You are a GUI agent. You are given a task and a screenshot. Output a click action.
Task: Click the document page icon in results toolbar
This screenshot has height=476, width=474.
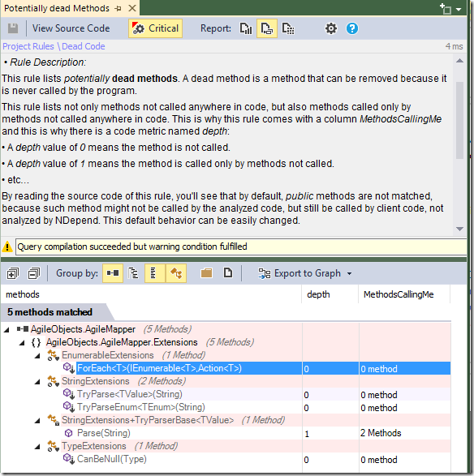click(228, 272)
